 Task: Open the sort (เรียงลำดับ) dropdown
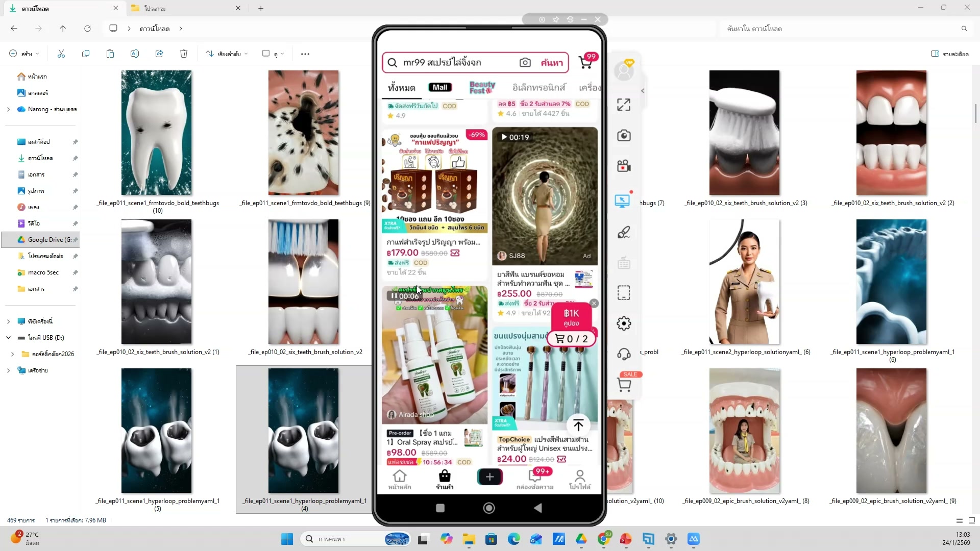(x=227, y=54)
